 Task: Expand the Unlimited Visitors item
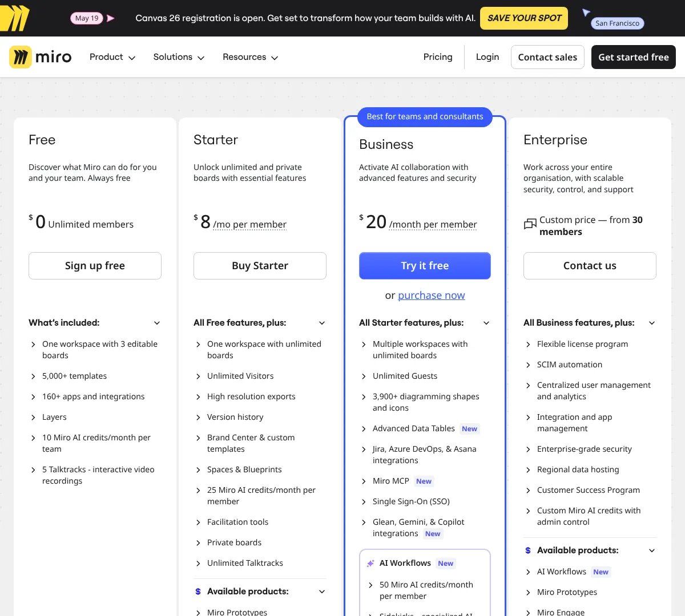260,376
